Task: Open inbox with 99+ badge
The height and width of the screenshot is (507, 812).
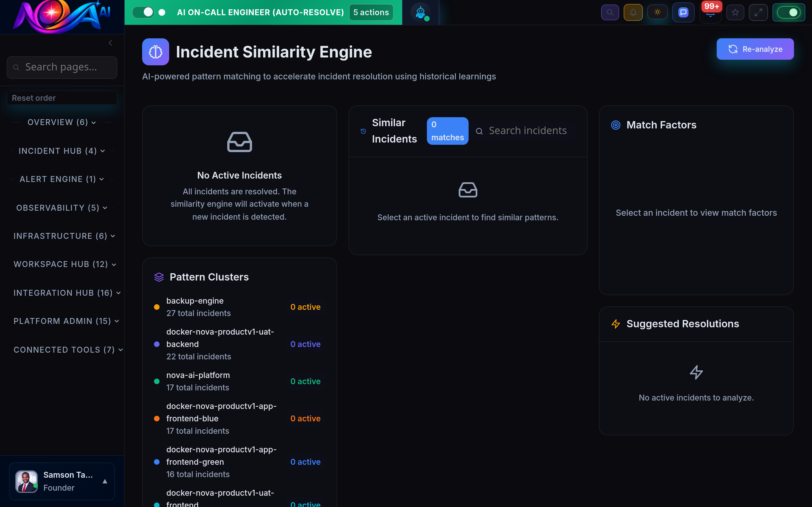Action: (x=710, y=14)
